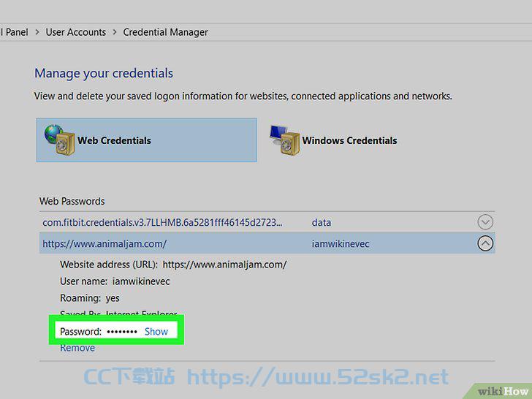Click the Web Credentials globe safe icon
Image resolution: width=532 pixels, height=399 pixels.
[x=59, y=140]
